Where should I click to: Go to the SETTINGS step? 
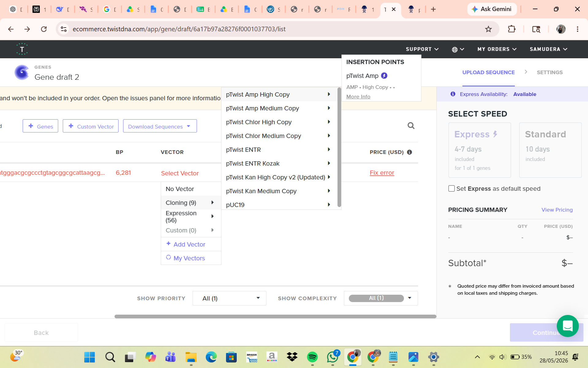[550, 72]
